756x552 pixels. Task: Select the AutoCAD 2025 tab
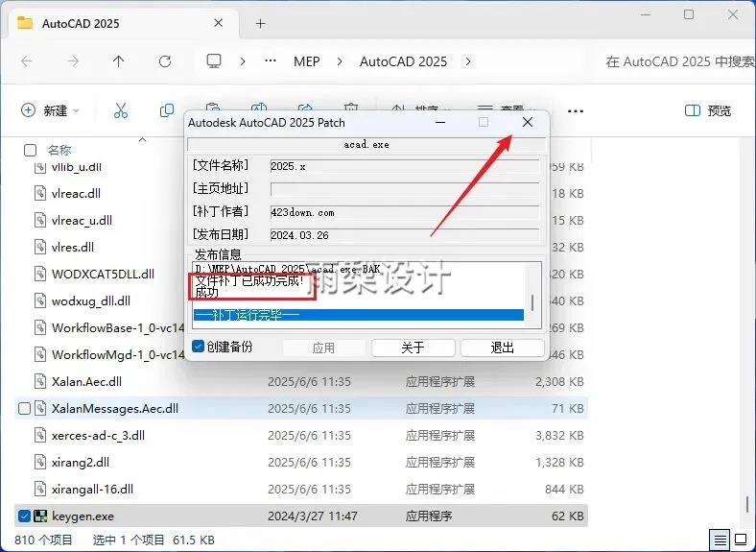tap(123, 23)
